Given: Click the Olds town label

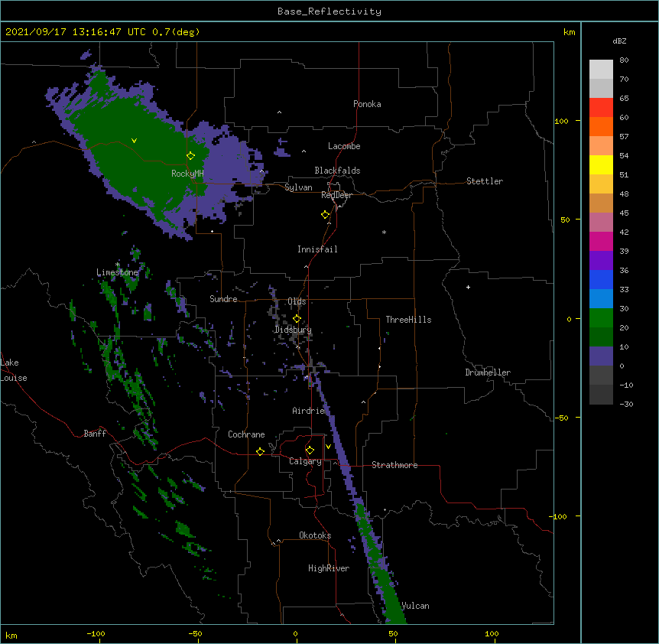Looking at the screenshot, I should [x=297, y=301].
